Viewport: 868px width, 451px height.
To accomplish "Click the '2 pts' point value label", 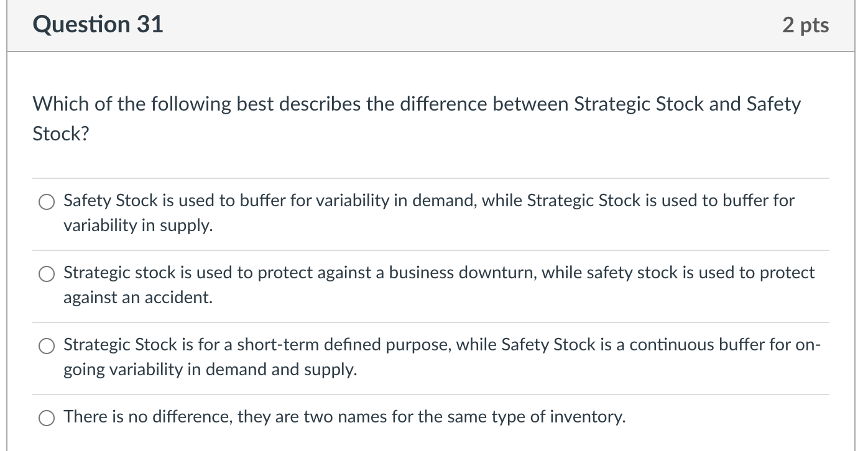I will coord(805,25).
